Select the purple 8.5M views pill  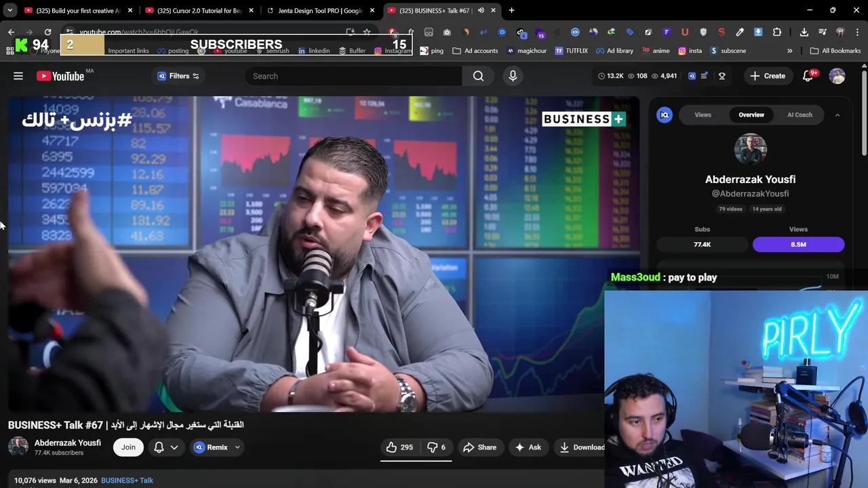point(798,245)
